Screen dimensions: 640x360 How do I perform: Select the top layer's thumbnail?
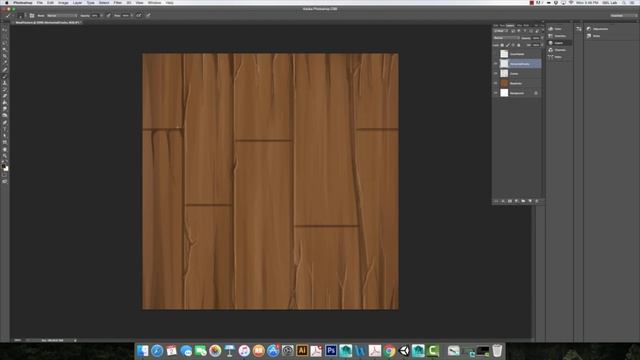pyautogui.click(x=504, y=54)
